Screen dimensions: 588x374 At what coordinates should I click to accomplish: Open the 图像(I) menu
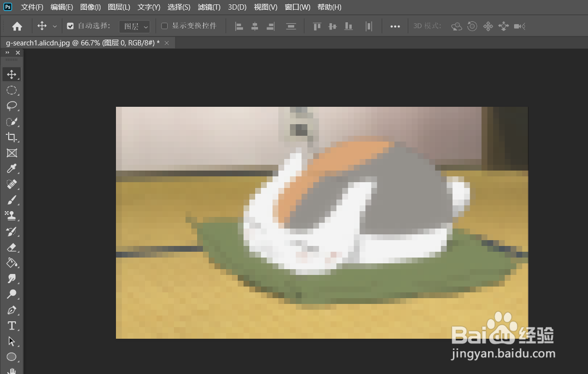tap(90, 7)
